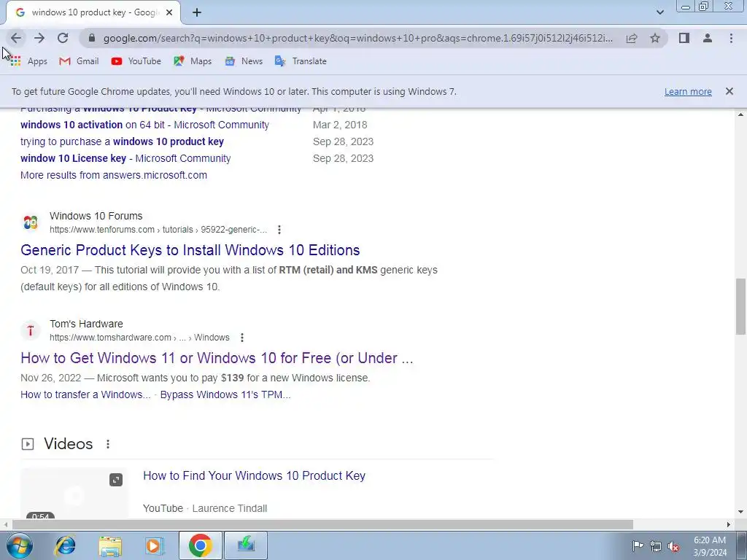This screenshot has width=747, height=560.
Task: Open options next to Videos heading
Action: point(108,444)
